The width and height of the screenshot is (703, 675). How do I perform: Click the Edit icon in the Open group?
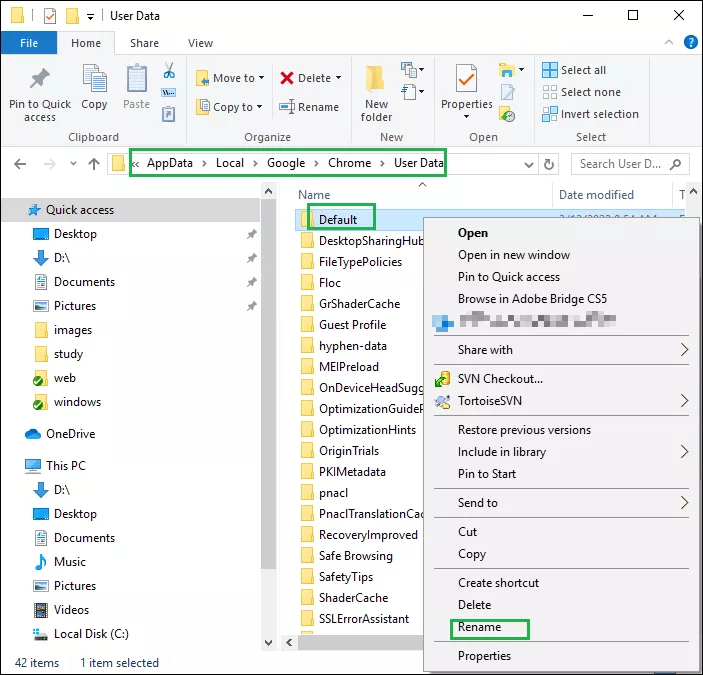(508, 92)
